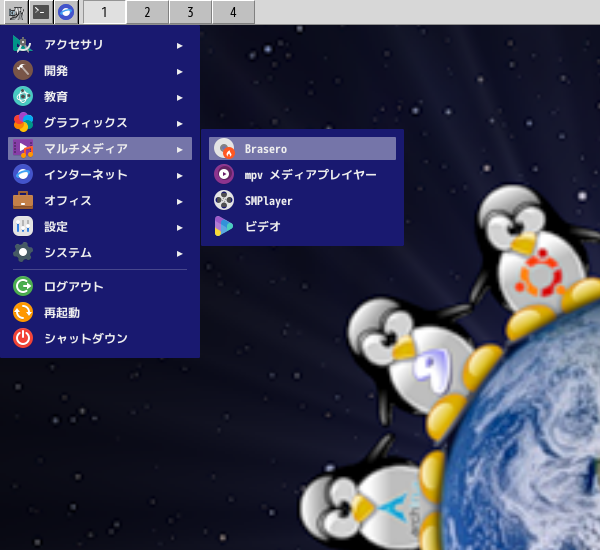Switch to workspace 4
Image resolution: width=600 pixels, height=550 pixels.
pyautogui.click(x=233, y=12)
